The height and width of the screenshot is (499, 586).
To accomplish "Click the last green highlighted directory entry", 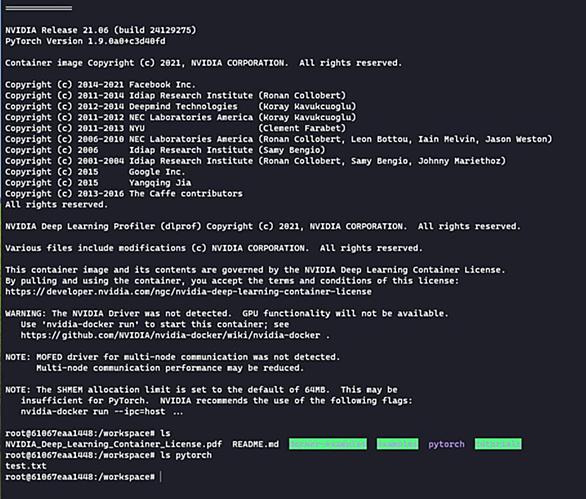I will pyautogui.click(x=498, y=444).
